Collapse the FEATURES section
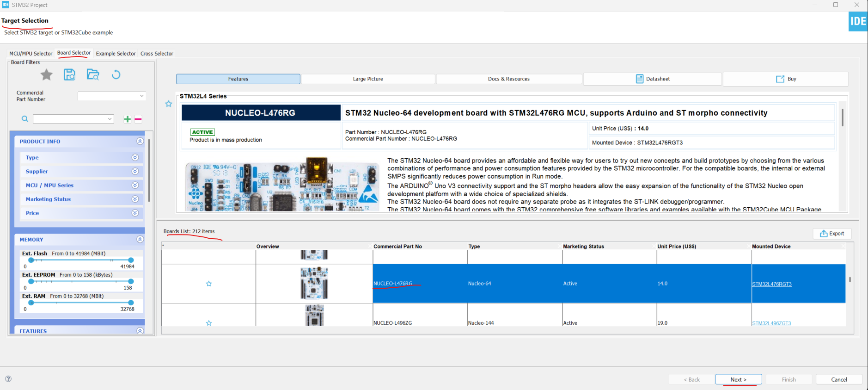The width and height of the screenshot is (868, 390). 140,331
